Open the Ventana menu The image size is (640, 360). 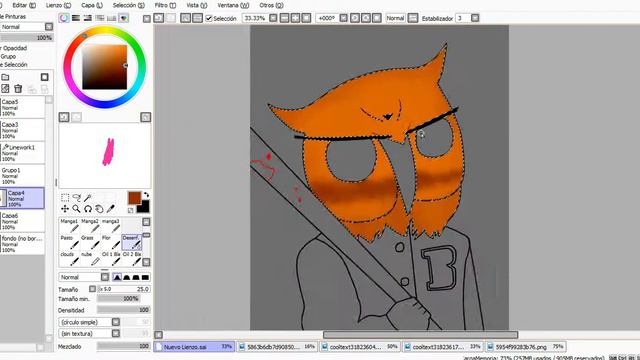233,5
